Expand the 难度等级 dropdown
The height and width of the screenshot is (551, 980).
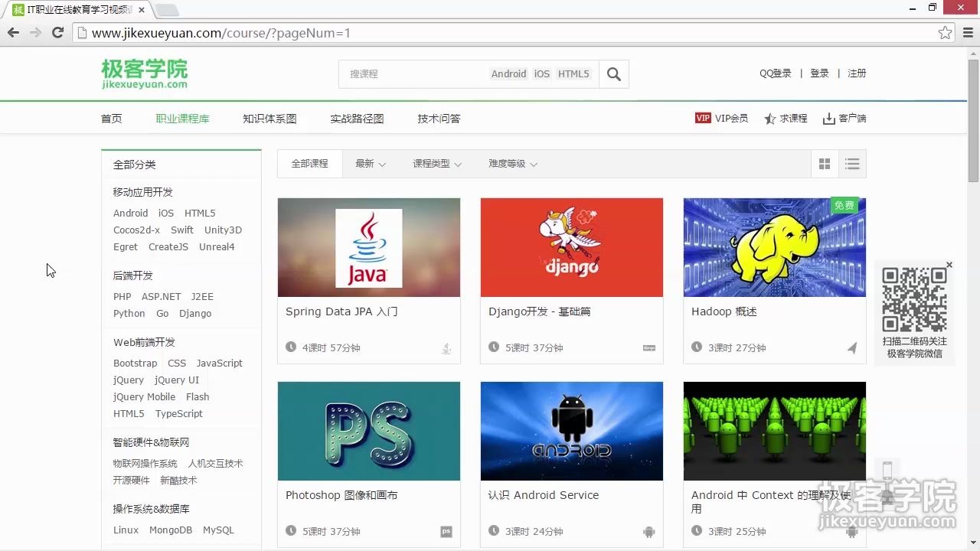pyautogui.click(x=511, y=163)
